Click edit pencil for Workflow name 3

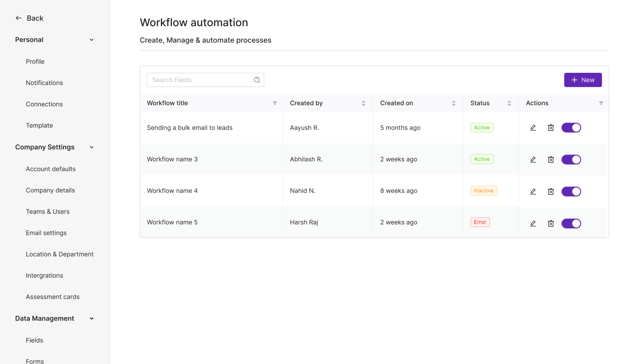(x=533, y=159)
